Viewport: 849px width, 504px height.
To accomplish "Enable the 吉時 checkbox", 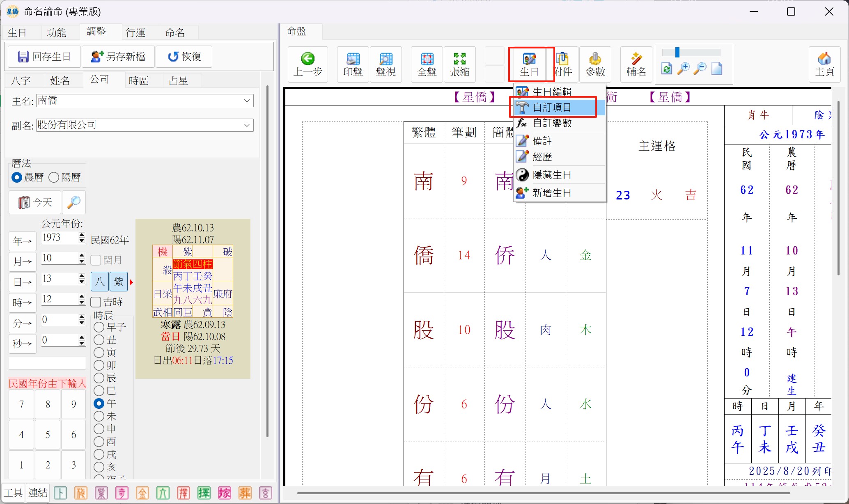I will [x=96, y=302].
